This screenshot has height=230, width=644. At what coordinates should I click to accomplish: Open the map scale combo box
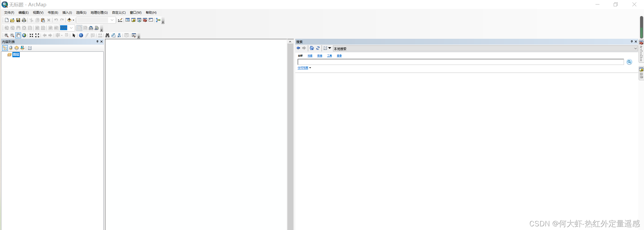pos(96,20)
